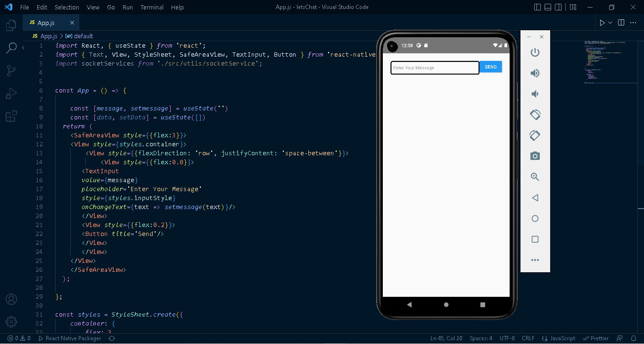The height and width of the screenshot is (344, 644).
Task: Open the Accounts menu in the activity bar
Action: click(11, 299)
